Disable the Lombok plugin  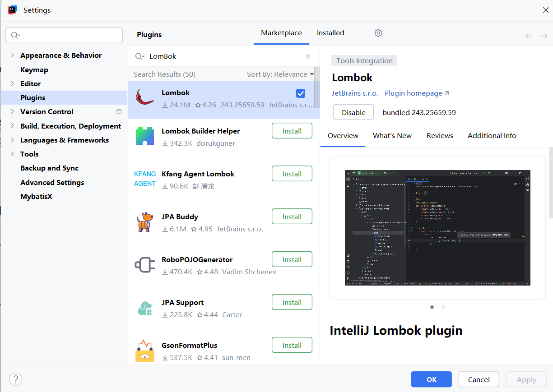click(x=353, y=112)
